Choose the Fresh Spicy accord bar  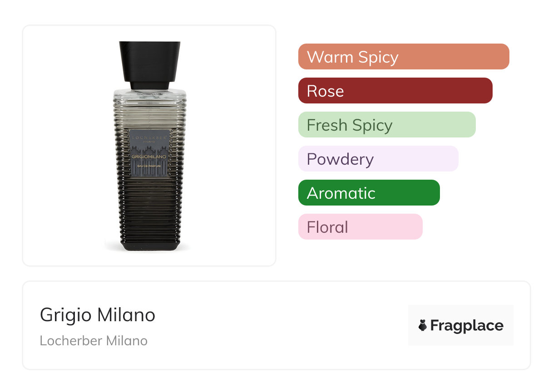pos(386,125)
